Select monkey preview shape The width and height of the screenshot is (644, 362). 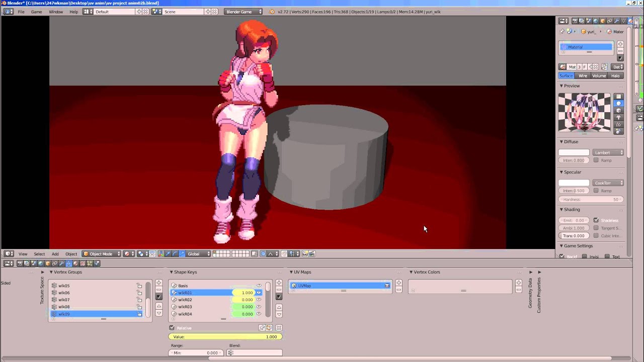619,117
